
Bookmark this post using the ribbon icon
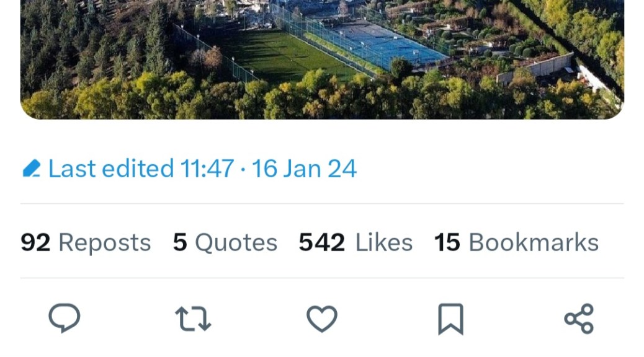(x=450, y=319)
